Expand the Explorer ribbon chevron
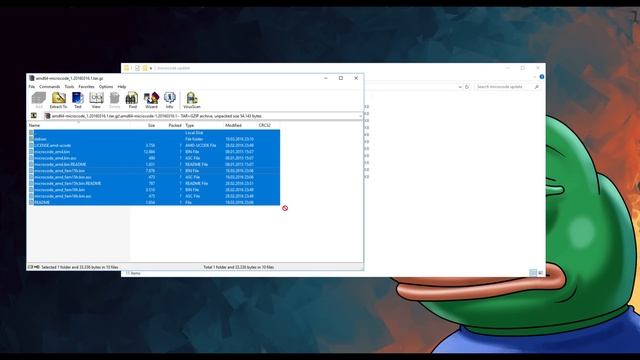 [x=534, y=77]
